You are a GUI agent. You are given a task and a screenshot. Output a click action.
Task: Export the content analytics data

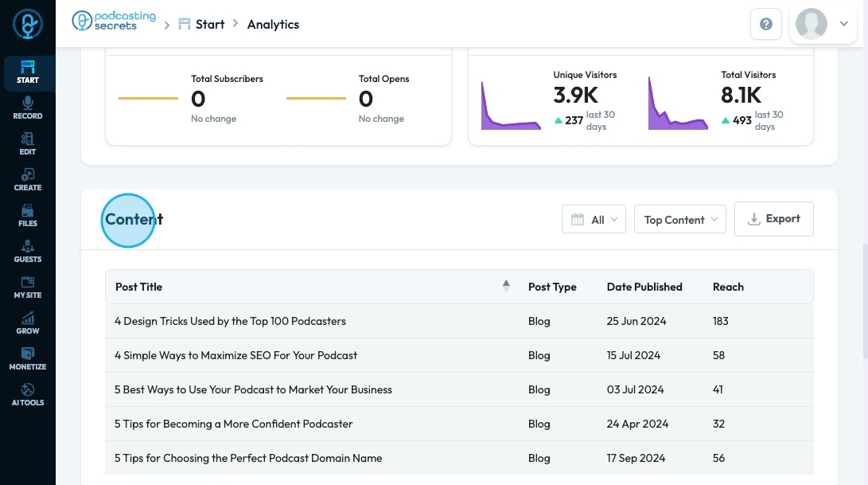coord(773,219)
